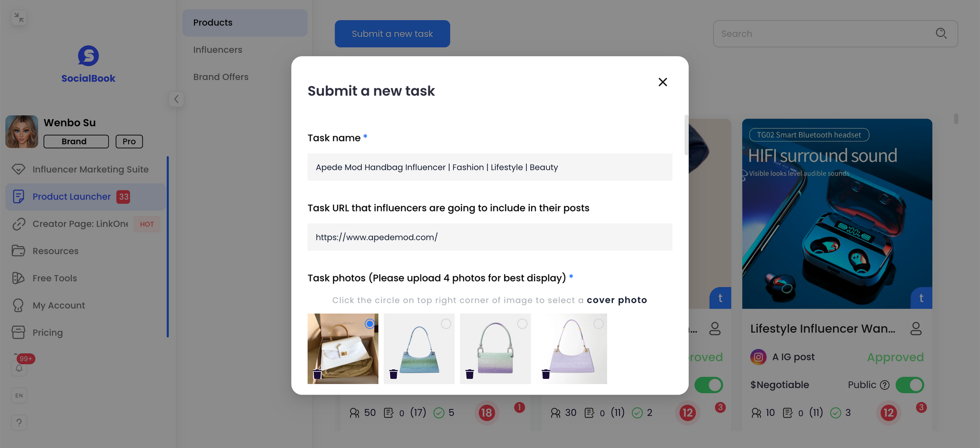Click the page's vertical scrollbar
This screenshot has width=980, height=448.
point(956,118)
